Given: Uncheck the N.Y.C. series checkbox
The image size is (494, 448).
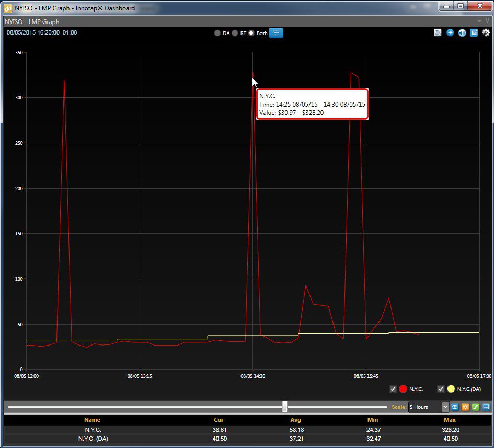Looking at the screenshot, I should point(393,389).
